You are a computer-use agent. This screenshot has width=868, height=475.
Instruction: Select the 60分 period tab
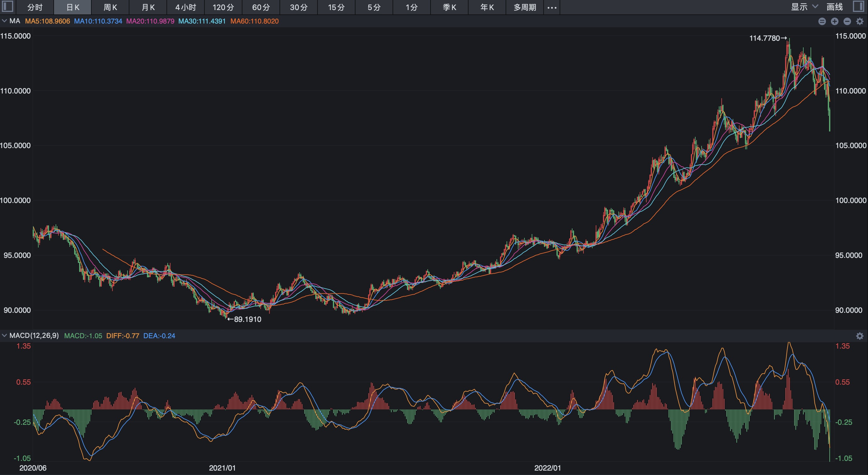pos(261,8)
